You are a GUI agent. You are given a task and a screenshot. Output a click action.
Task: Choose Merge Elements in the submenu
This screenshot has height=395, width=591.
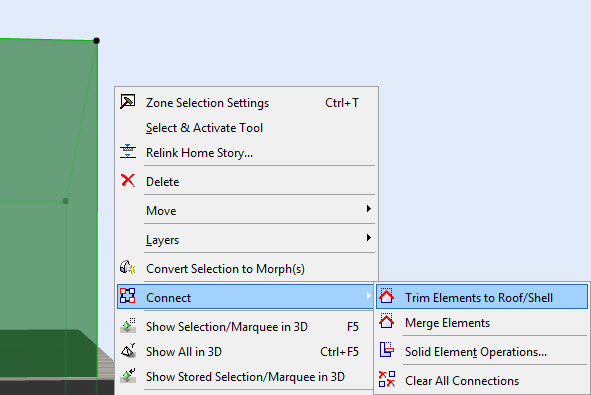click(x=482, y=323)
